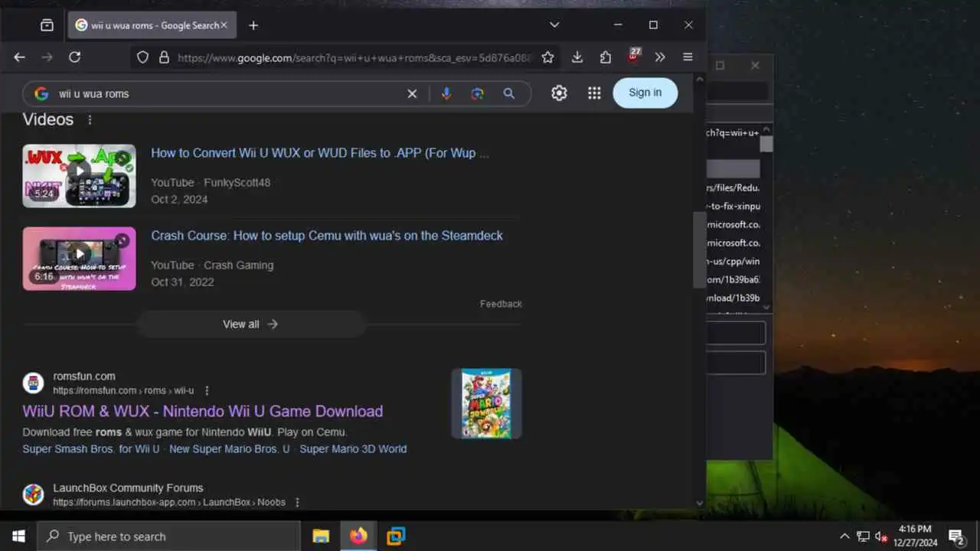
Task: Open the Google logo in the search box
Action: pos(41,93)
